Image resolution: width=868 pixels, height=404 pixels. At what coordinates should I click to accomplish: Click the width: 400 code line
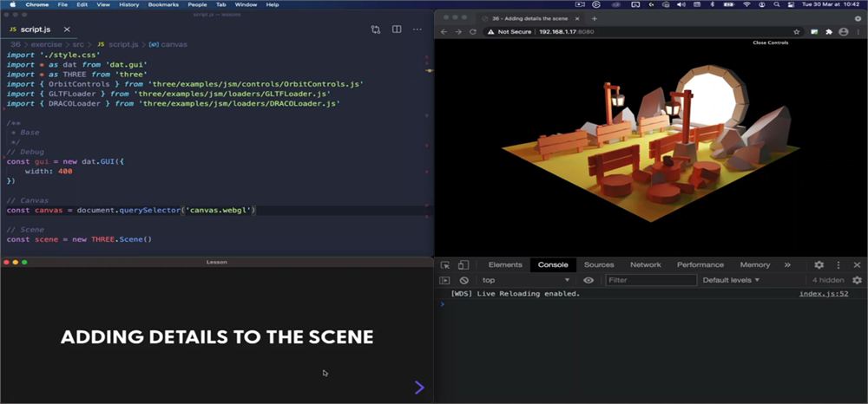(49, 172)
